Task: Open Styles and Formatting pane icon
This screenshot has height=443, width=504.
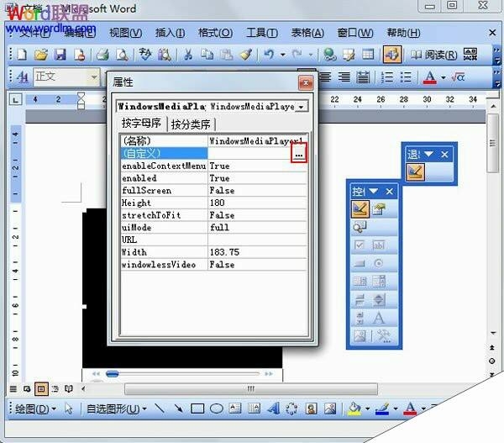Action: coord(23,76)
